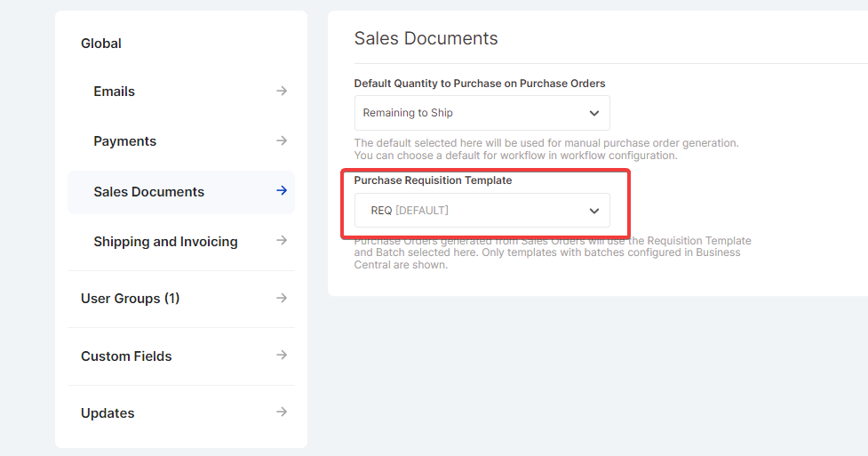The image size is (868, 456).
Task: Show the Updates section
Action: click(x=108, y=413)
